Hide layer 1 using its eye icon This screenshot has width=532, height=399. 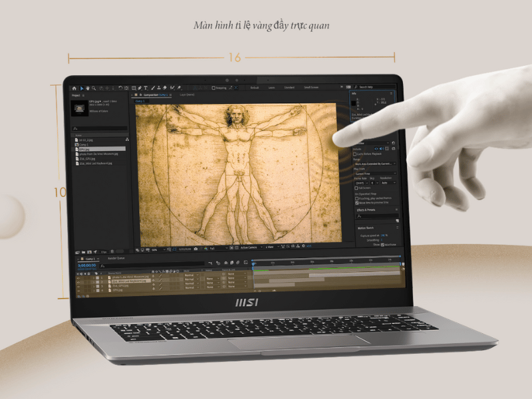78,278
